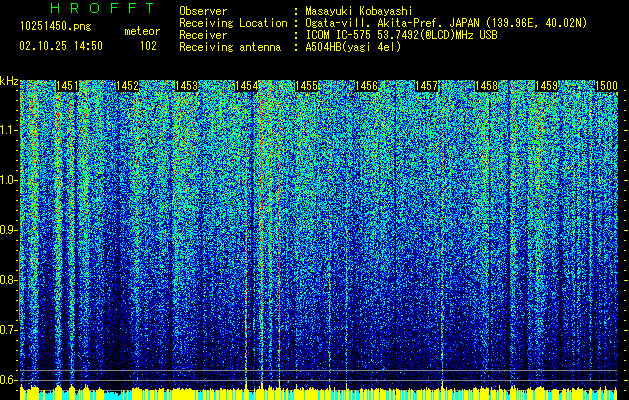Click the 1452 time marker

tap(127, 86)
